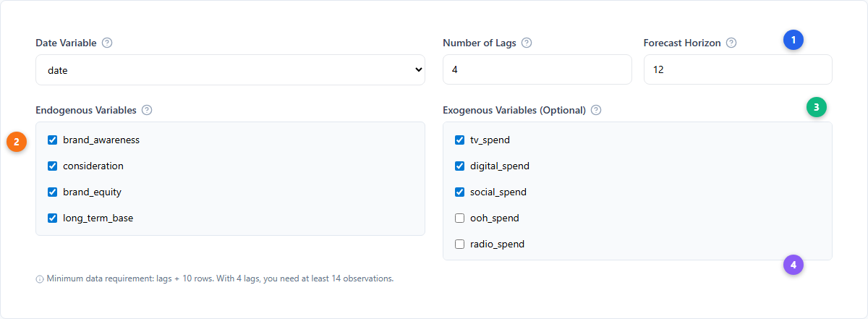Screen dimensions: 868x319
Task: Click the Number of Lags input field
Action: [537, 70]
